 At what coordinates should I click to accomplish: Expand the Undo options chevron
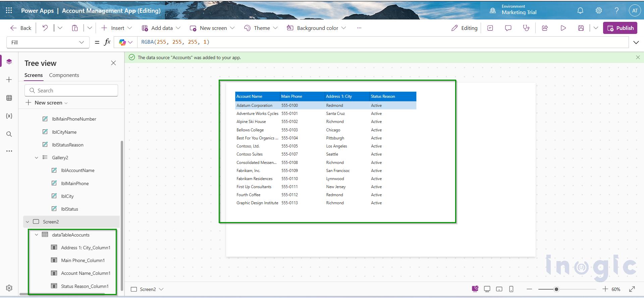[x=60, y=28]
